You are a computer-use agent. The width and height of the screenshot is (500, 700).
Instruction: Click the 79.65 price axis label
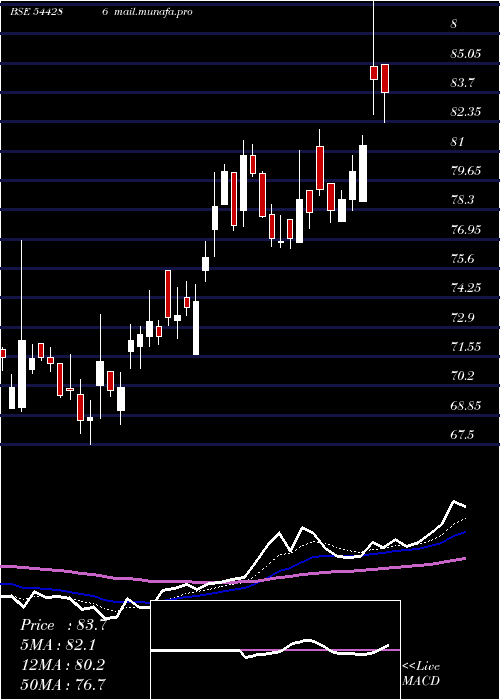(466, 171)
